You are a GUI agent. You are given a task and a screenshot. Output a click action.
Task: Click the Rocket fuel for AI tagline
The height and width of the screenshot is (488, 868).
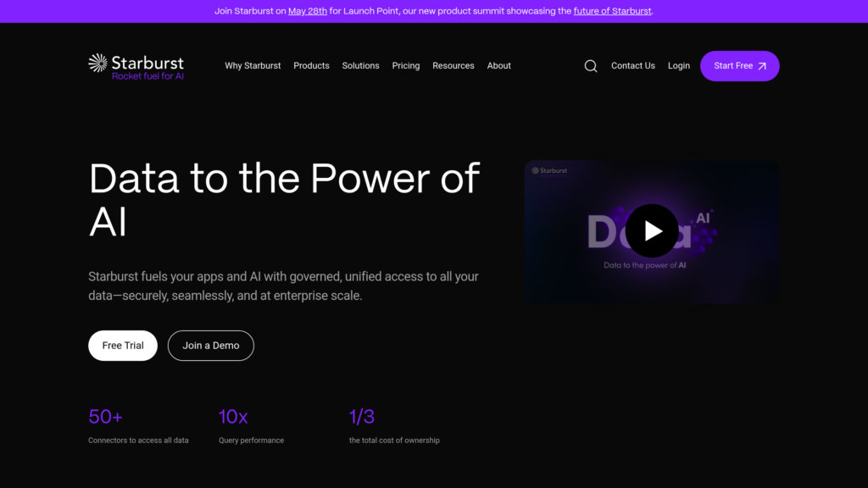pyautogui.click(x=147, y=76)
